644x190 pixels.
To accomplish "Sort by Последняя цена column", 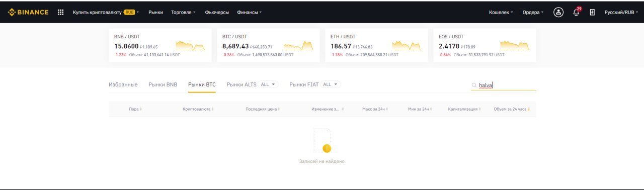I will point(263,109).
